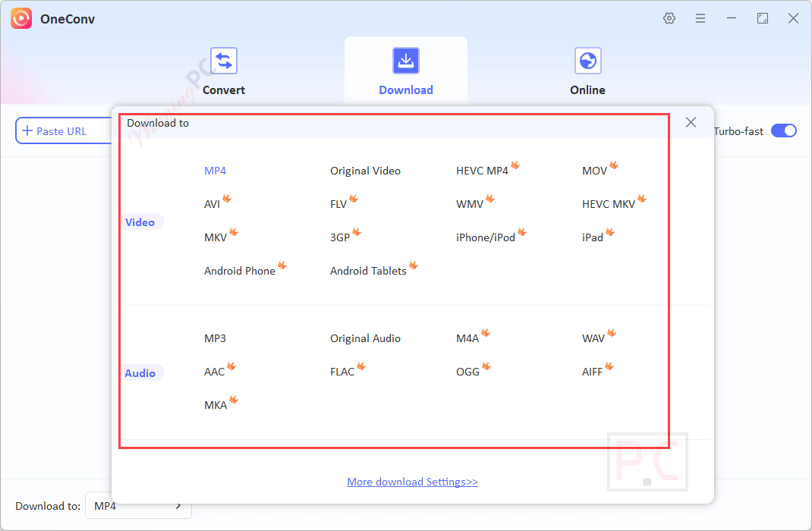This screenshot has width=812, height=531.
Task: Choose MKV video format
Action: click(x=216, y=237)
